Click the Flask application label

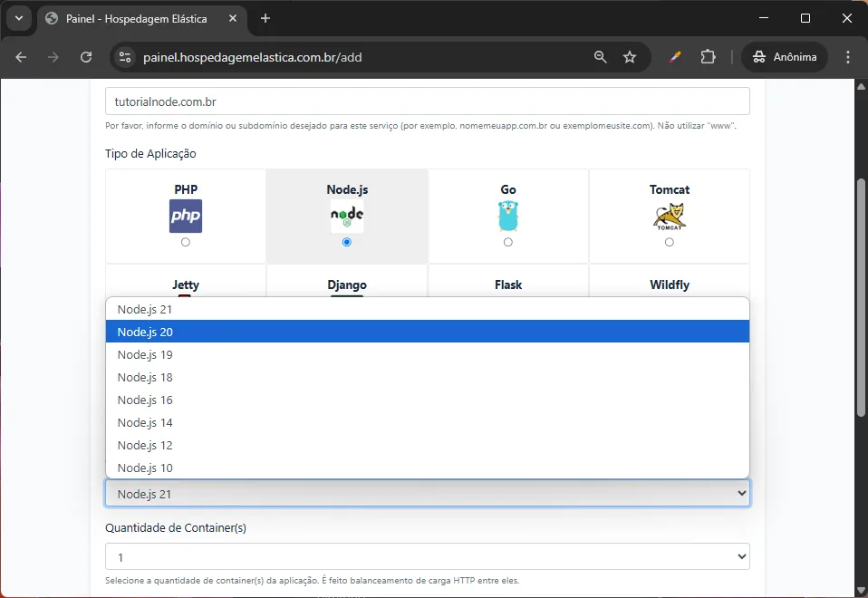click(508, 285)
